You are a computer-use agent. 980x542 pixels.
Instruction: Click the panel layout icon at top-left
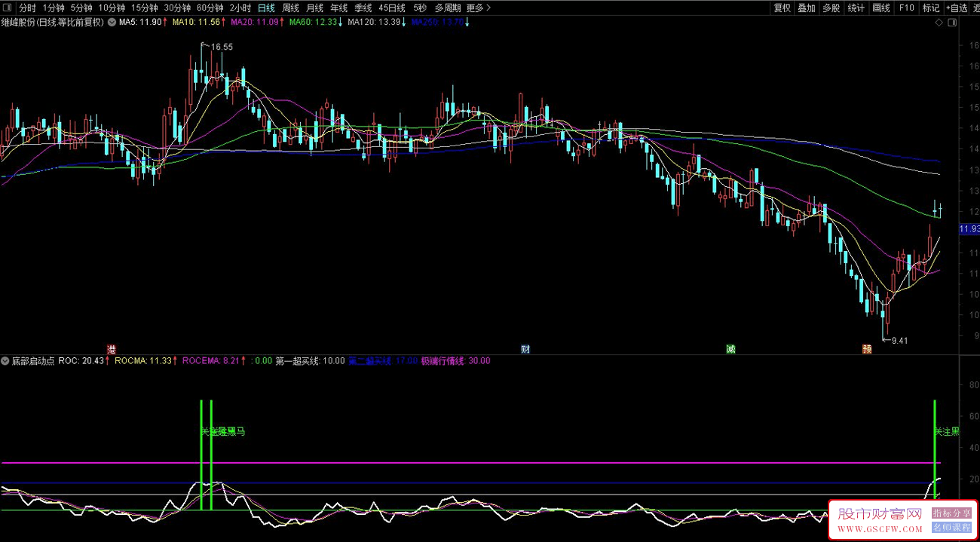click(x=7, y=8)
